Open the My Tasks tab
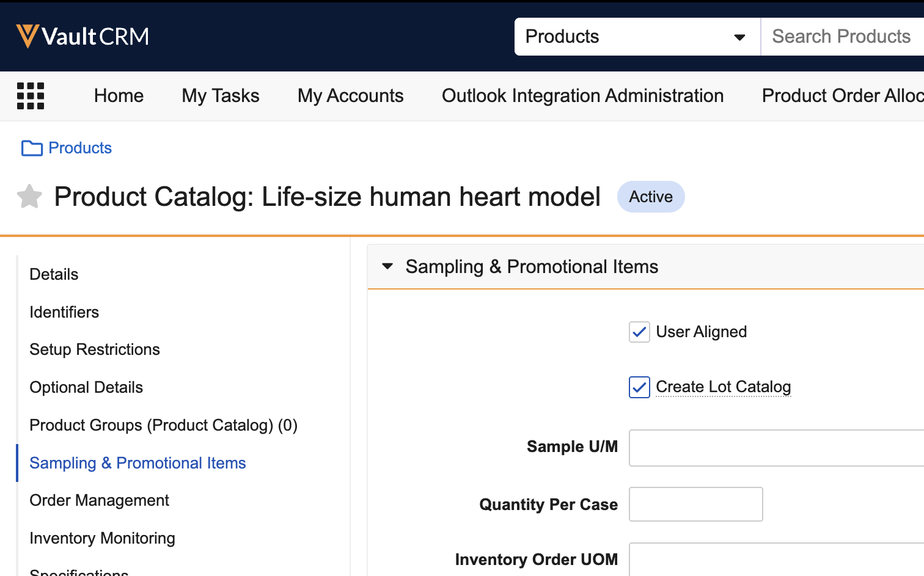This screenshot has height=576, width=924. tap(220, 96)
